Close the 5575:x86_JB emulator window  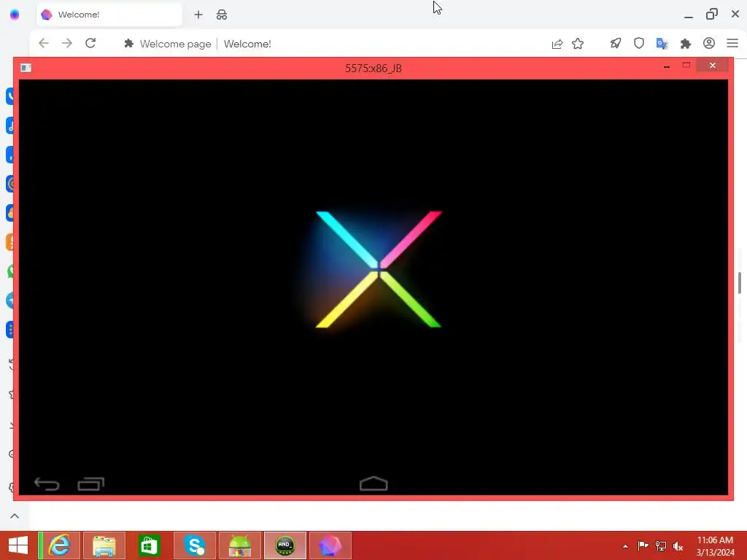pyautogui.click(x=712, y=65)
